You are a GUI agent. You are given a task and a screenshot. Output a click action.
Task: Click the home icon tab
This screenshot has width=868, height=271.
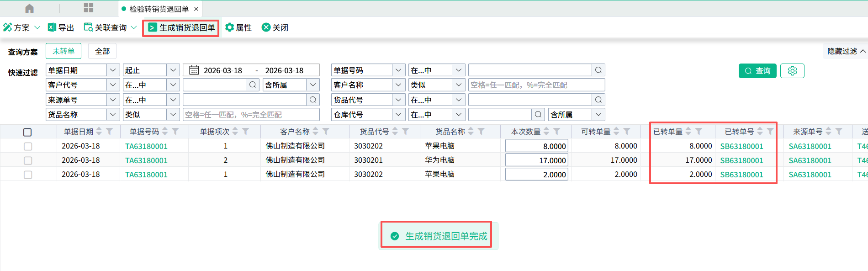click(x=29, y=9)
